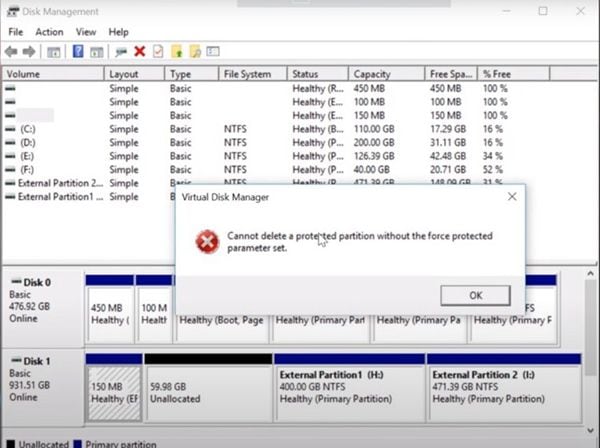Select the Disk 0 Healthy (Boot, Page partition

222,329
